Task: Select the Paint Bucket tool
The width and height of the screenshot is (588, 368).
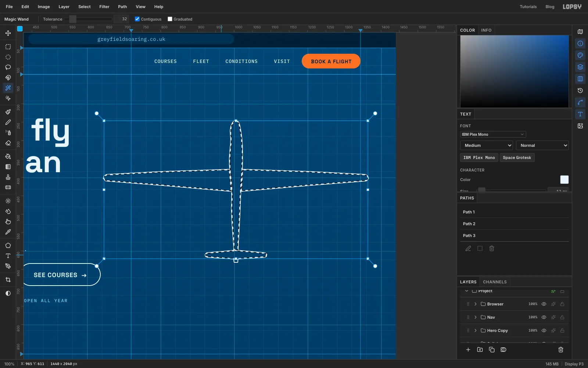Action: click(x=8, y=156)
